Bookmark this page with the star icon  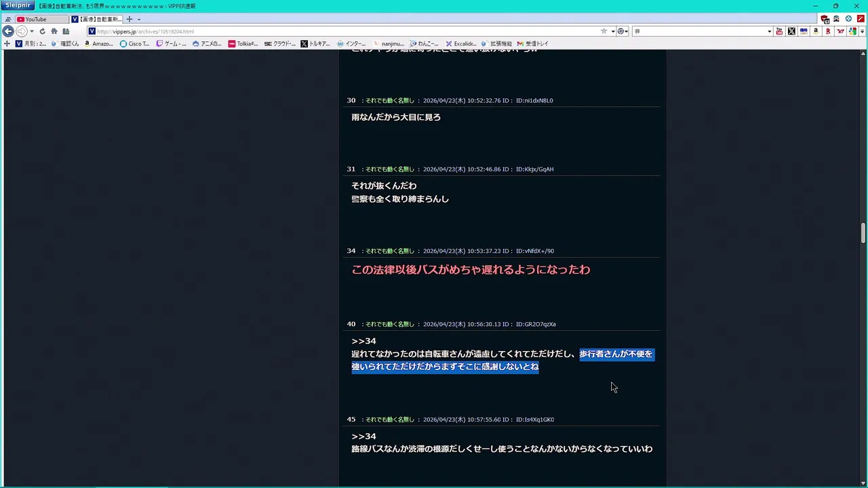(604, 31)
